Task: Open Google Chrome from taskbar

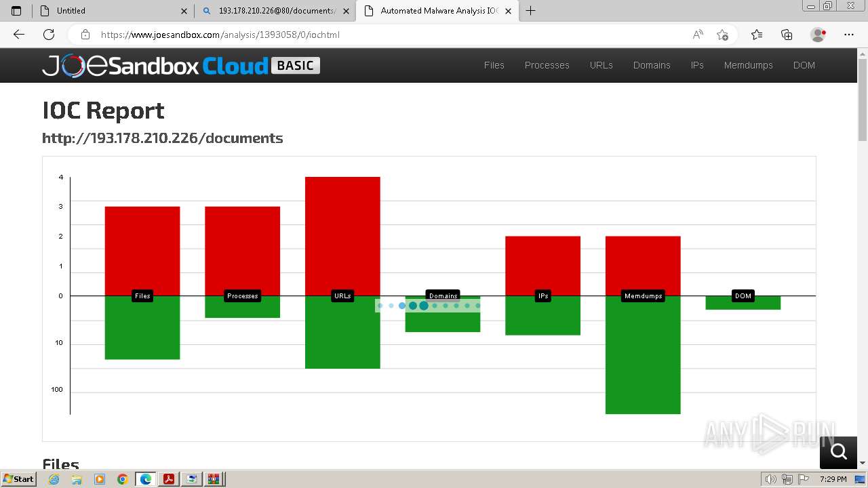Action: point(122,479)
